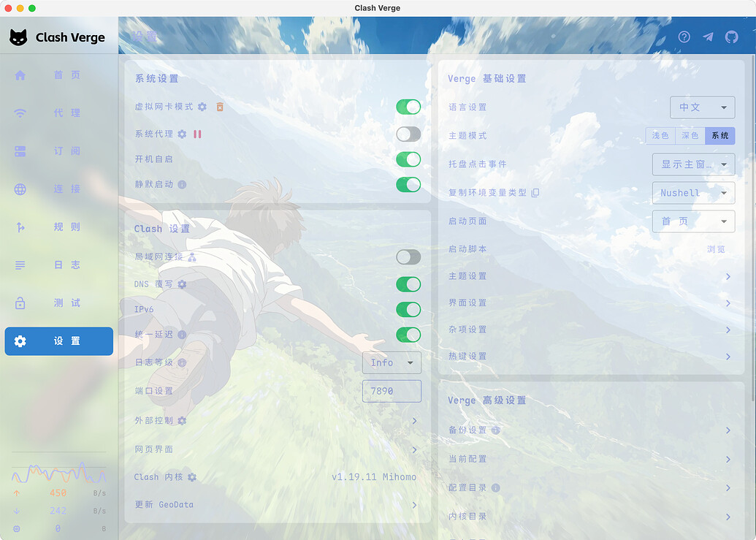Open the 启动页面 dropdown showing 首页
This screenshot has height=540, width=756.
[x=693, y=221]
